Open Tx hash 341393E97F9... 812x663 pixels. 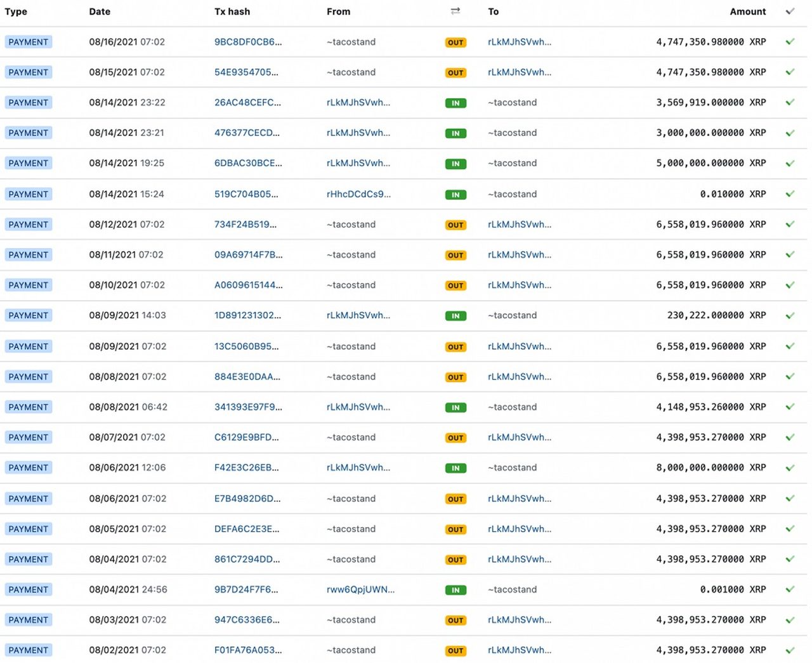(x=248, y=407)
